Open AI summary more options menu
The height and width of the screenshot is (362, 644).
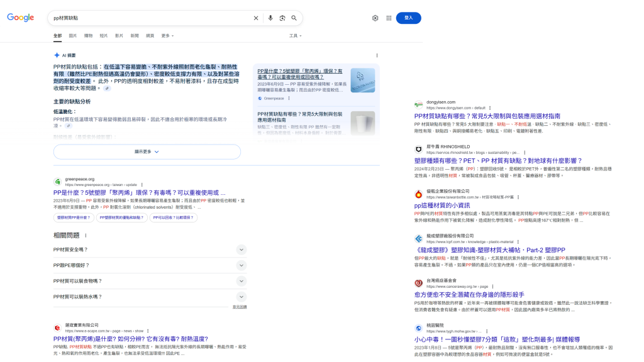tap(377, 55)
